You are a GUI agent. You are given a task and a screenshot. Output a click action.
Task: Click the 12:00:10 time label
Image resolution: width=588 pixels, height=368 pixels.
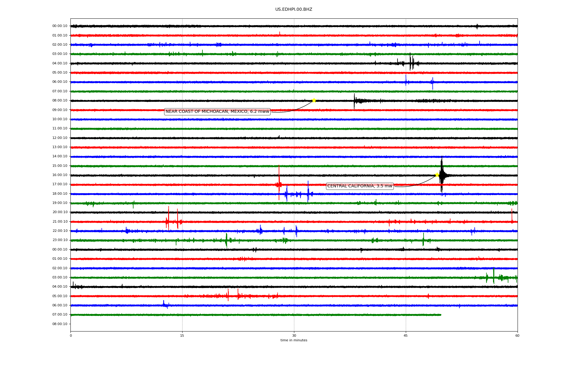point(60,138)
